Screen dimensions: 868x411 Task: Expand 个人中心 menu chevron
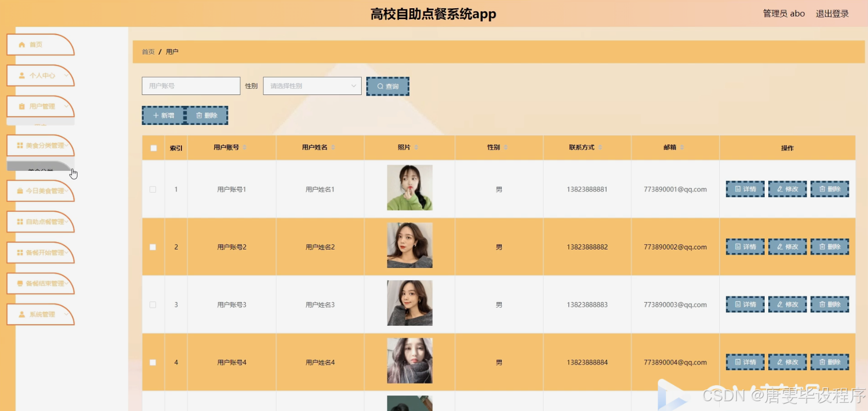coord(66,75)
